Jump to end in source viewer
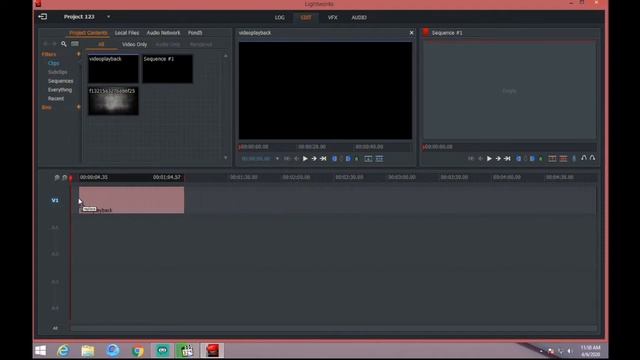Screen dimensions: 640x360 [323, 158]
